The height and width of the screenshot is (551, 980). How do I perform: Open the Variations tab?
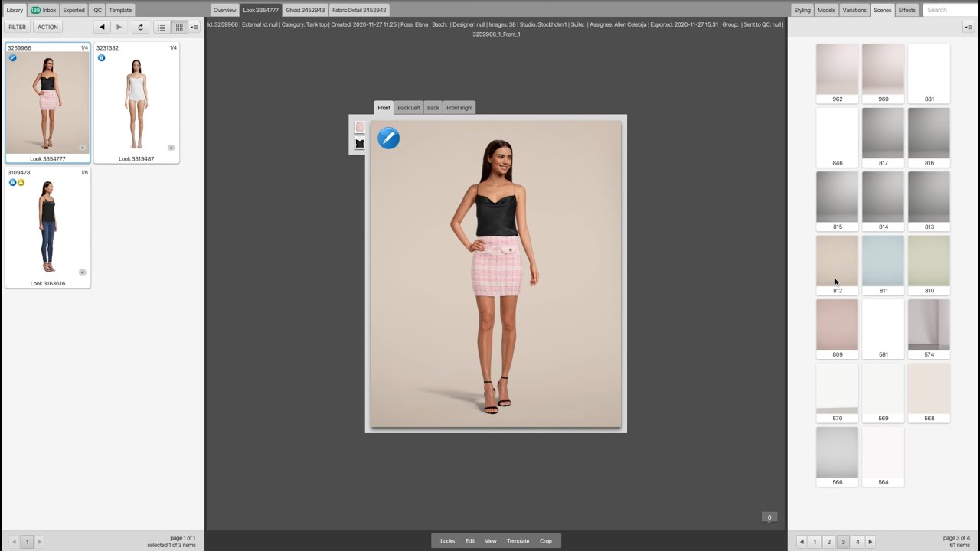tap(854, 10)
